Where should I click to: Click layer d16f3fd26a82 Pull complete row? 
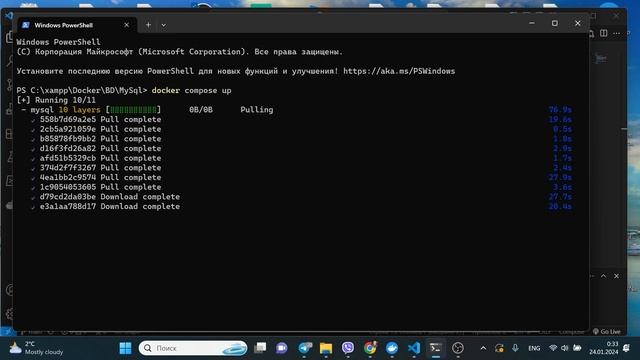tap(96, 149)
